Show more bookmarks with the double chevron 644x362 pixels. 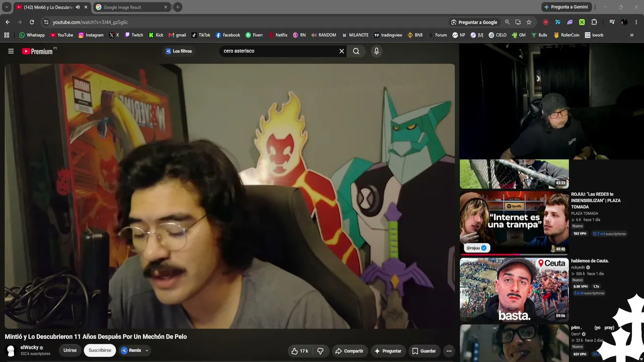tap(632, 35)
